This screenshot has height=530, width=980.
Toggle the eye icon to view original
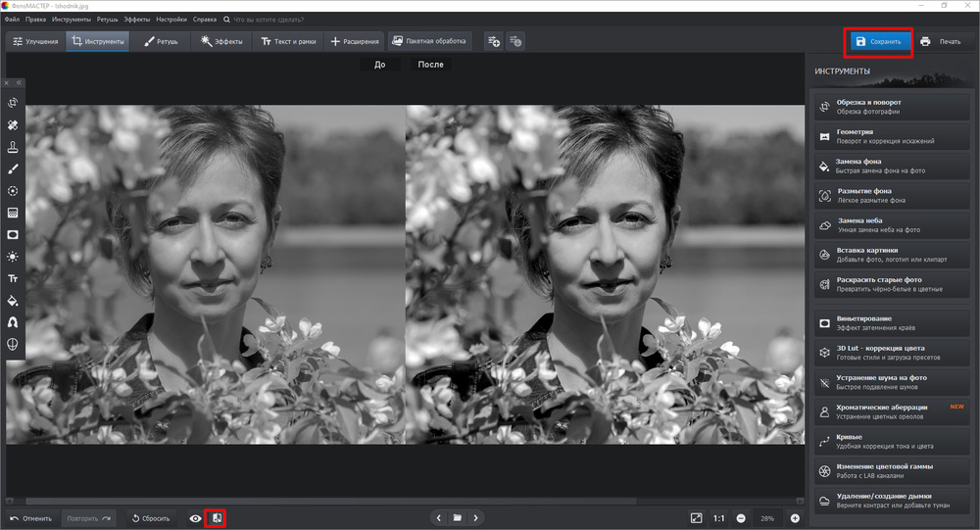[195, 518]
